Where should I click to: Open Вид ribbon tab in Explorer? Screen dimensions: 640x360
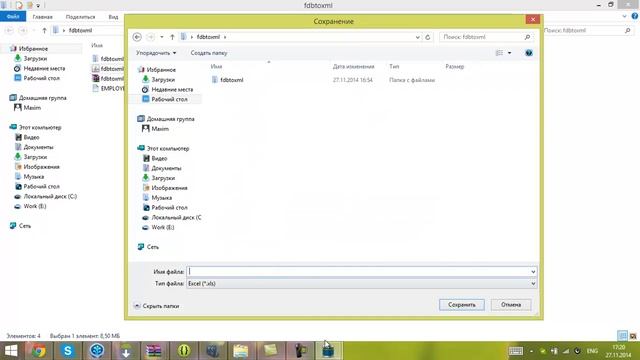coord(113,17)
